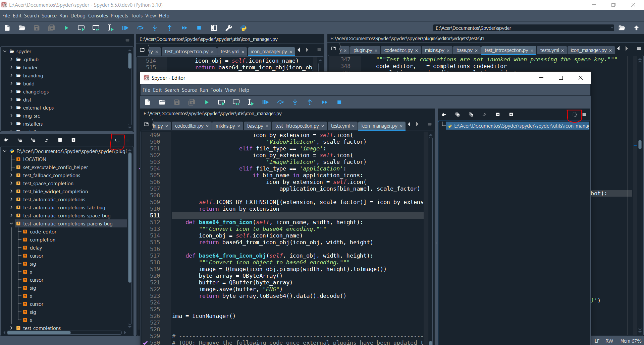644x345 pixels.
Task: Click the Mem 67% status indicator
Action: (631, 341)
